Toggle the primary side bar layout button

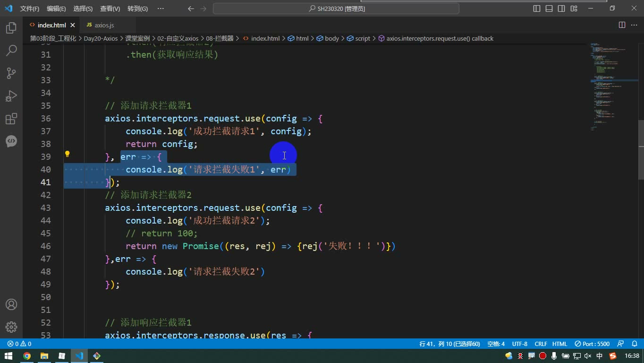coord(537,9)
